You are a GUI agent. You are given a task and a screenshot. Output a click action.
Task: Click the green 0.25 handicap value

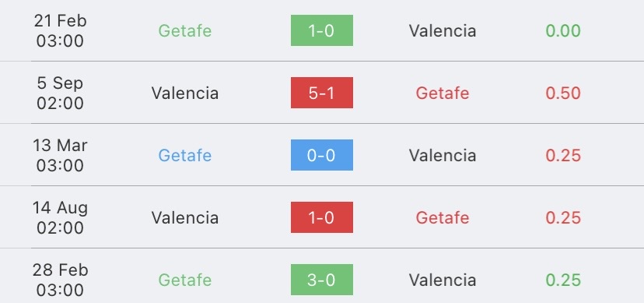pyautogui.click(x=563, y=280)
